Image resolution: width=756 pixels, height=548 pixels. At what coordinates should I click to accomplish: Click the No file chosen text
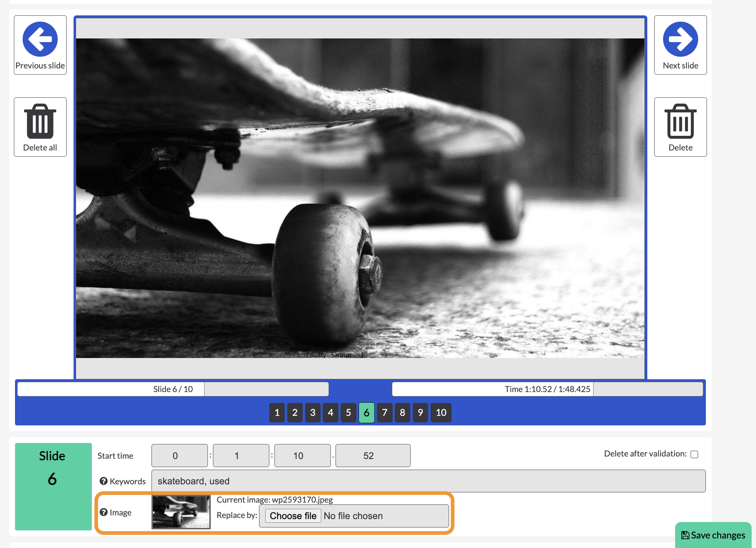[353, 516]
